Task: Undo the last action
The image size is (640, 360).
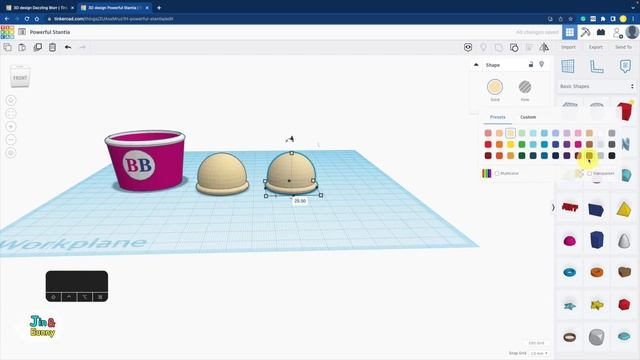Action: coord(68,47)
